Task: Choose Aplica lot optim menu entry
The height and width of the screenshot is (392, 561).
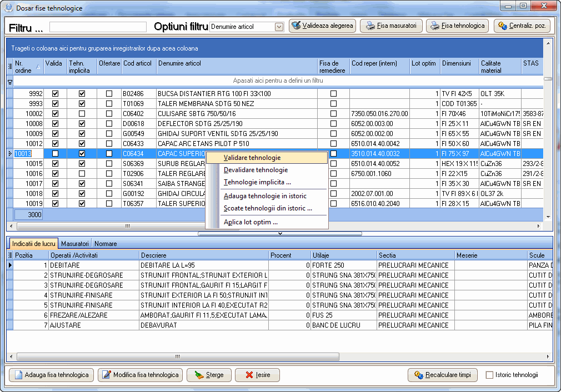Action: 251,222
